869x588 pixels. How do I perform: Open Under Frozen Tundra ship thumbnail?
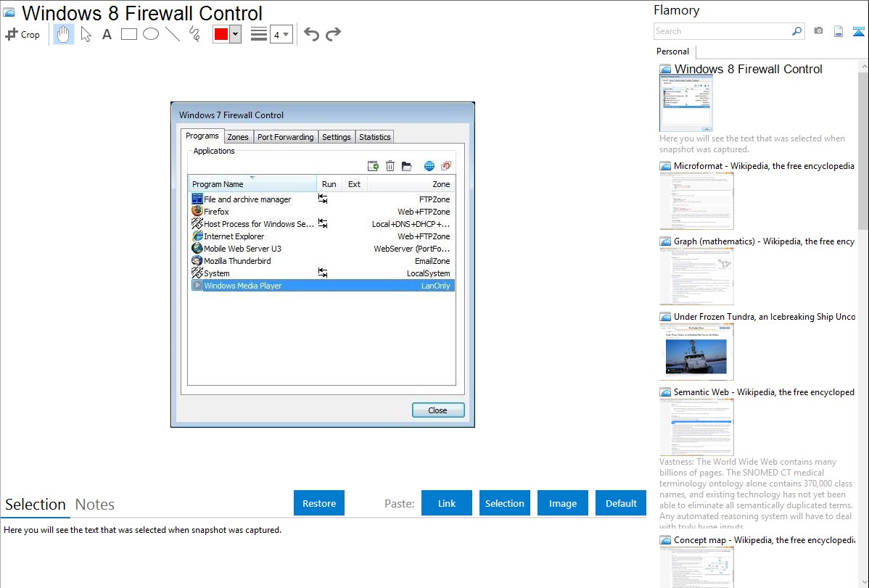click(x=696, y=352)
